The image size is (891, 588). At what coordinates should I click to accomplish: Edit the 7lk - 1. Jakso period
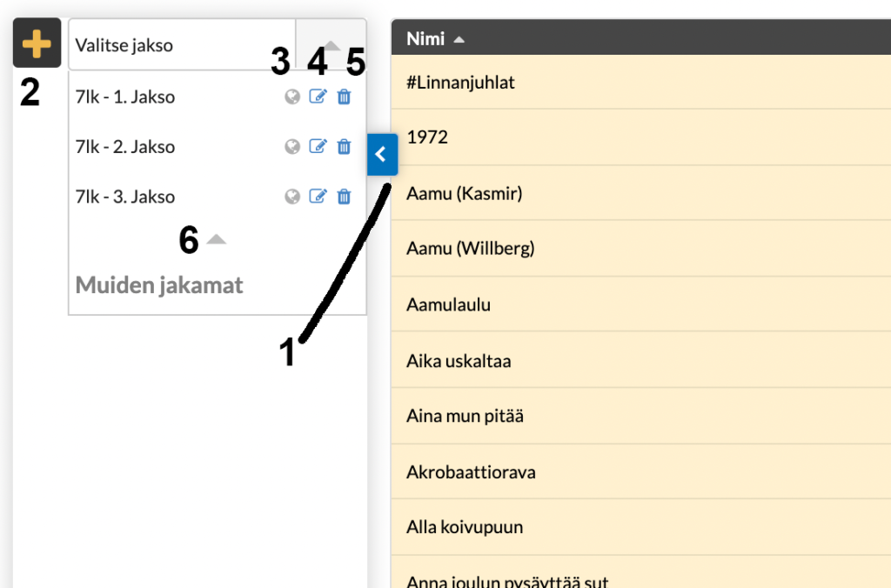[x=318, y=97]
